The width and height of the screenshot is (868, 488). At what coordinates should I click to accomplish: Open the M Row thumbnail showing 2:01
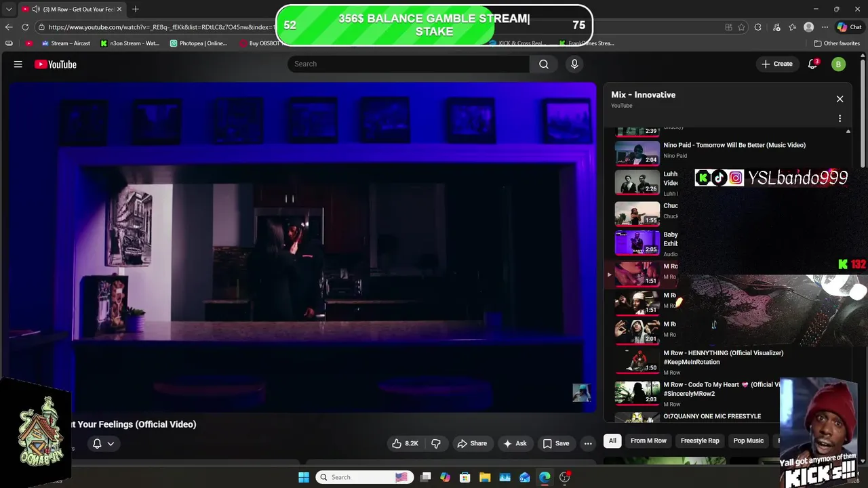coord(637,331)
